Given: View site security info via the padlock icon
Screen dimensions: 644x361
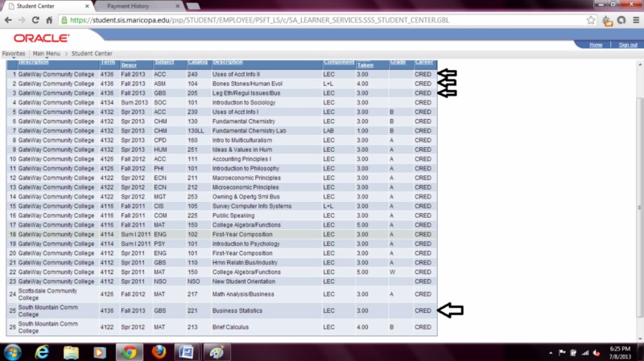Looking at the screenshot, I should point(64,20).
